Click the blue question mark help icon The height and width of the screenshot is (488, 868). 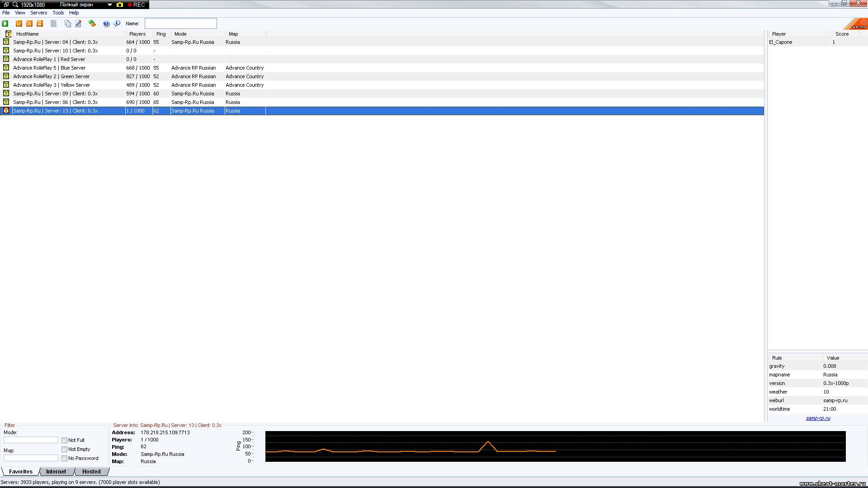point(106,23)
